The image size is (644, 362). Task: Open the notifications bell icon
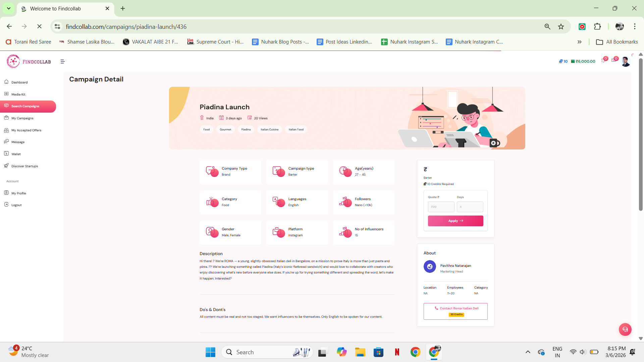[x=604, y=60]
